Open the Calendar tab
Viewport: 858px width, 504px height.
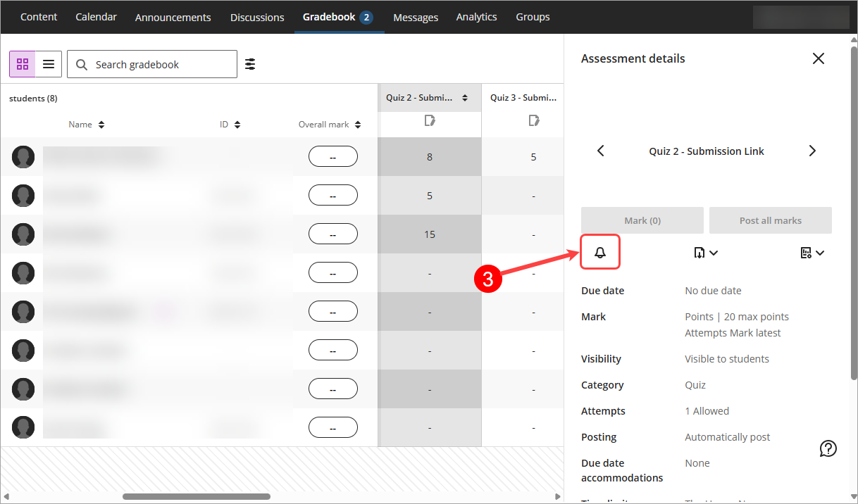click(97, 17)
